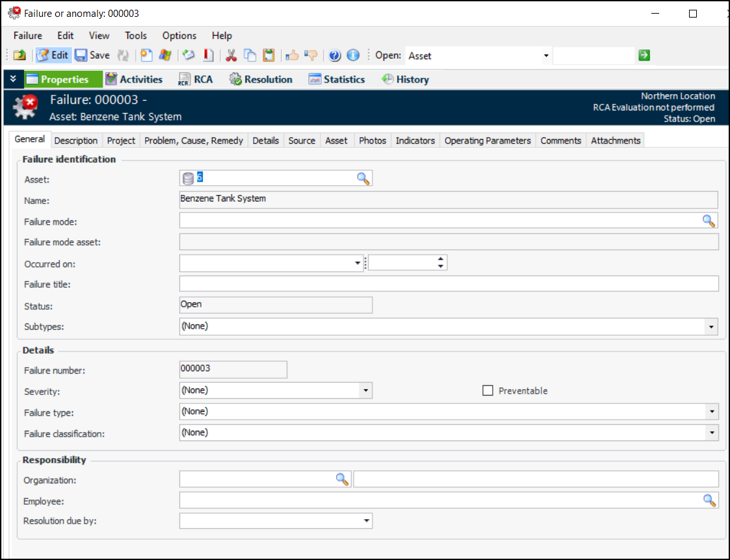Search Failure mode with magnifier icon
The width and height of the screenshot is (730, 560).
pyautogui.click(x=709, y=221)
